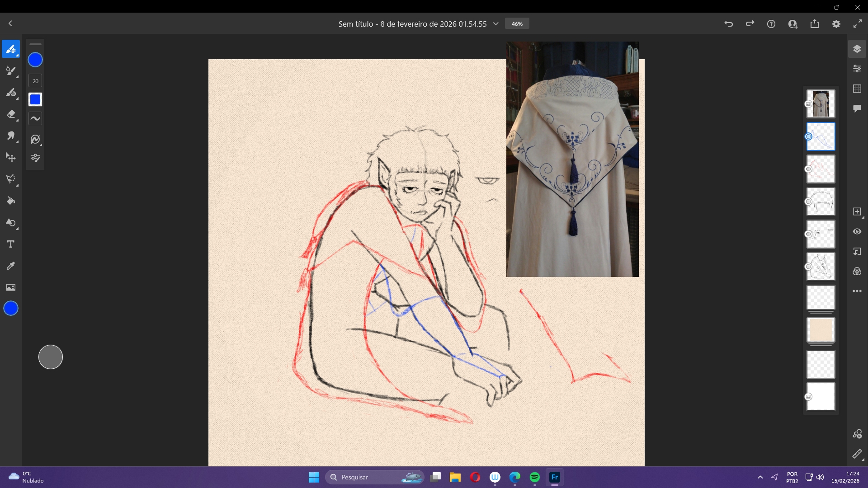Open the Shapes tool
868x488 pixels.
[11, 222]
